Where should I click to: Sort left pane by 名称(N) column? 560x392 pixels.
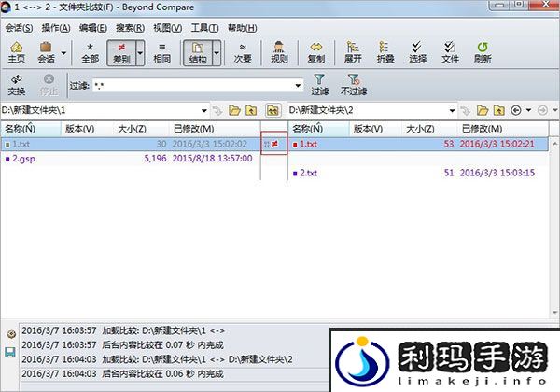click(x=31, y=129)
